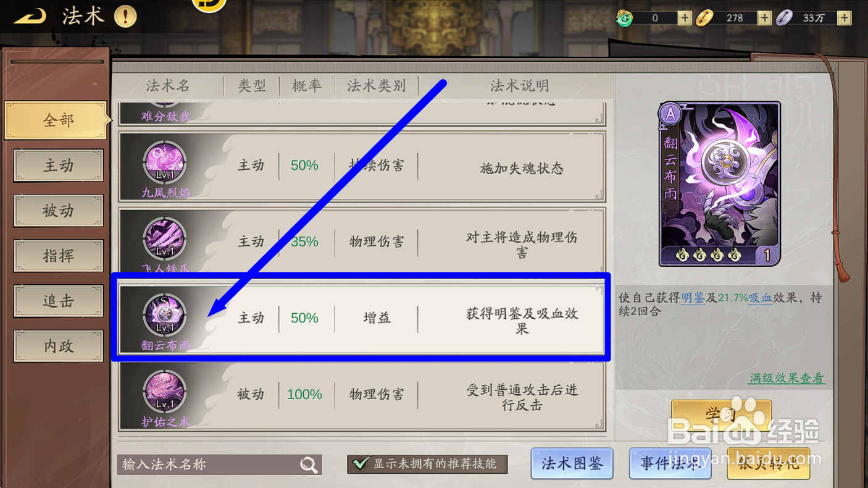Select the 护佑之术 skill icon
Image resolution: width=868 pixels, height=488 pixels.
(x=165, y=392)
